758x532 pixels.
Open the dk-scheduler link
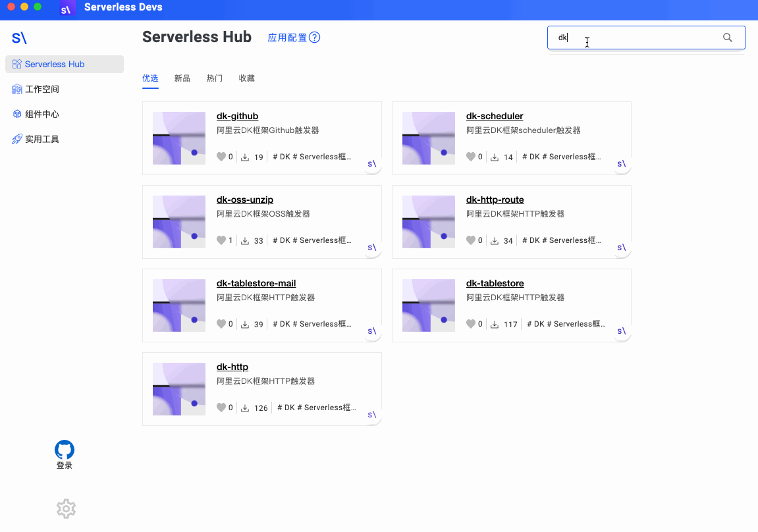click(495, 116)
